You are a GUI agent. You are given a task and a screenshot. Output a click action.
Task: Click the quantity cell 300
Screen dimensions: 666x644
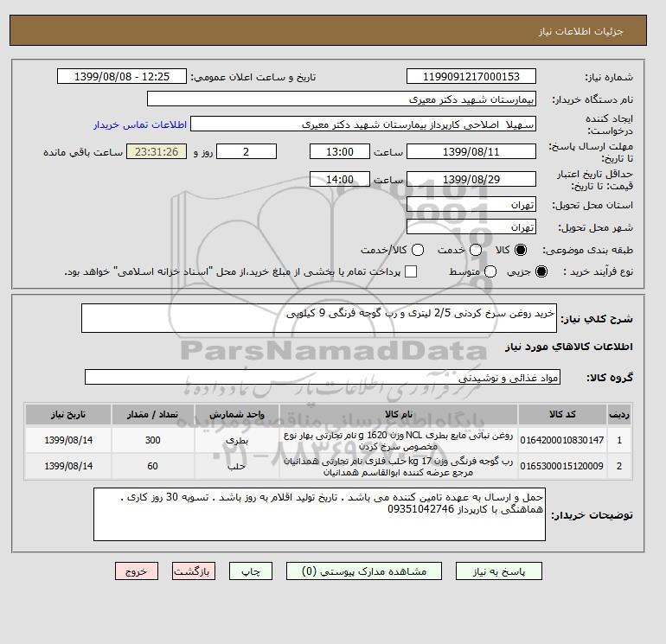click(x=153, y=440)
